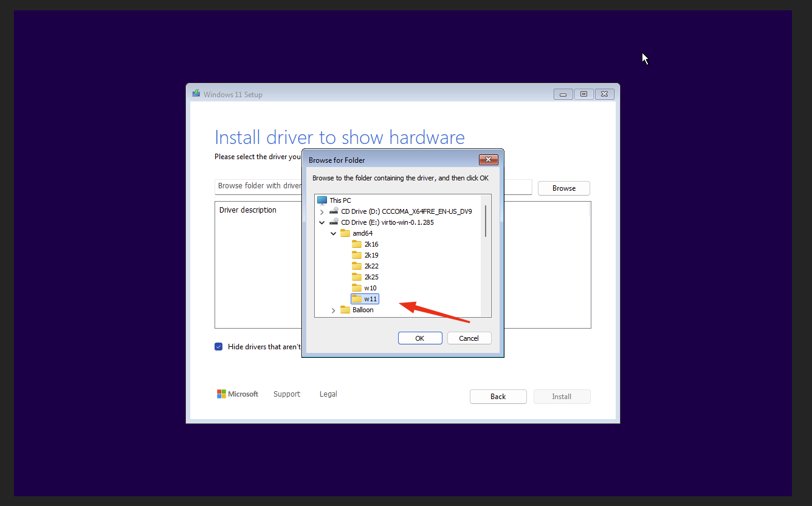This screenshot has height=506, width=812.
Task: Click the folder tree scrollbar
Action: 485,220
